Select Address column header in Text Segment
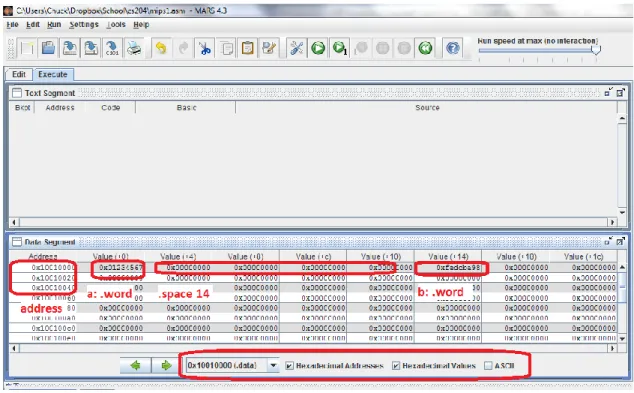The height and width of the screenshot is (393, 634). pos(60,108)
